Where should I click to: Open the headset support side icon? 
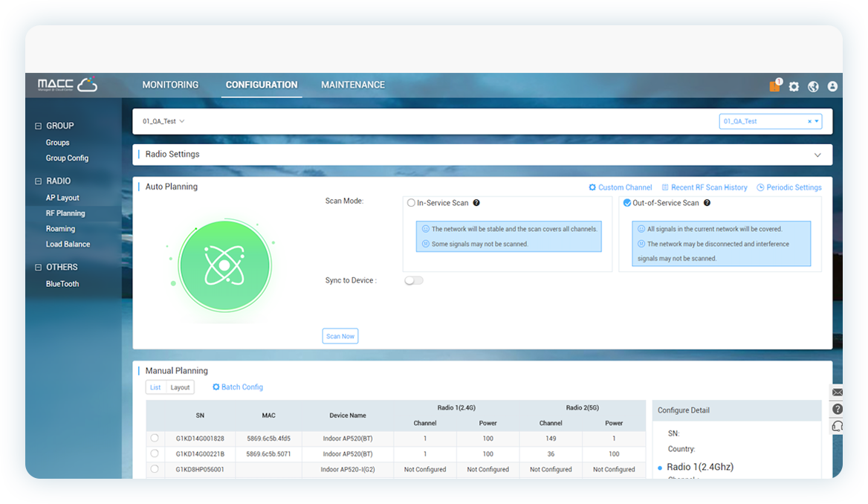pyautogui.click(x=838, y=426)
